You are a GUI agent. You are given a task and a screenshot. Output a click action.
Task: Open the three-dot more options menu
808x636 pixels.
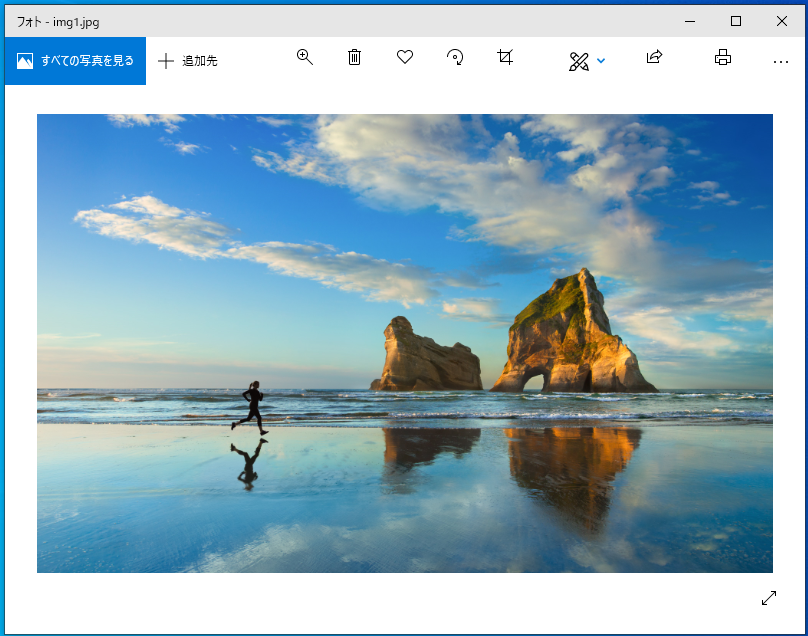[x=781, y=62]
